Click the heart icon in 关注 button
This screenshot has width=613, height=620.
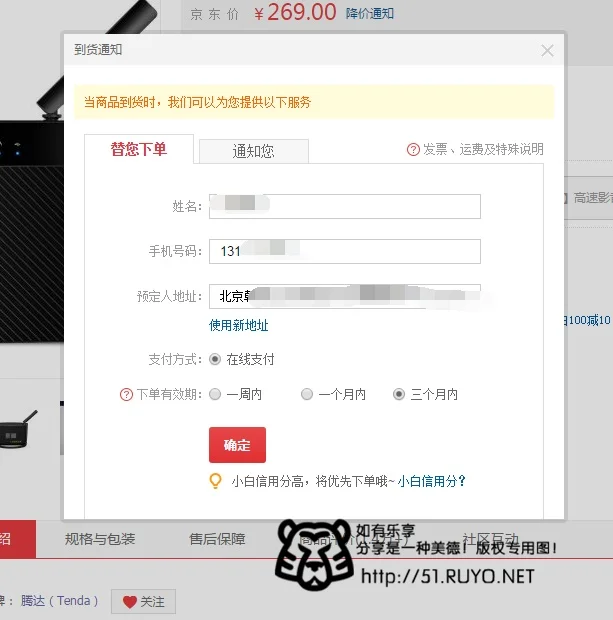coord(130,602)
